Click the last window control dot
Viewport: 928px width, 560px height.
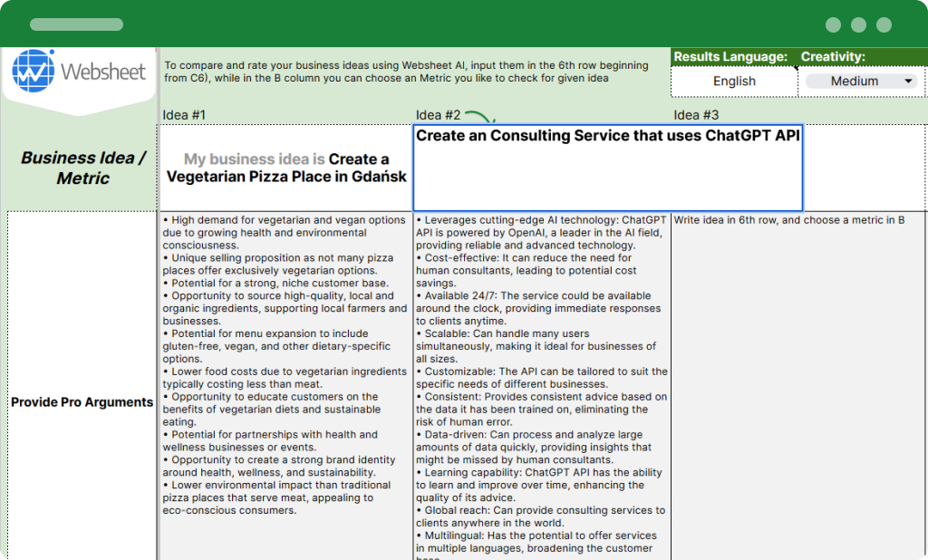tap(884, 24)
